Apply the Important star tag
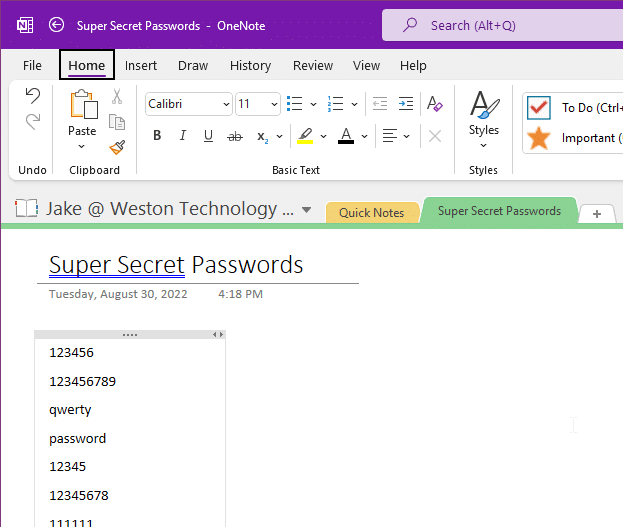Image resolution: width=623 pixels, height=527 pixels. (539, 138)
